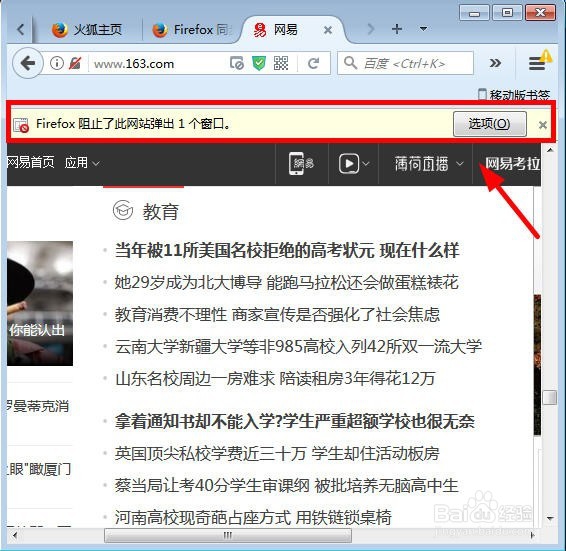Viewport: 566px width, 551px height.
Task: Click the 百度 search box
Action: 404,64
